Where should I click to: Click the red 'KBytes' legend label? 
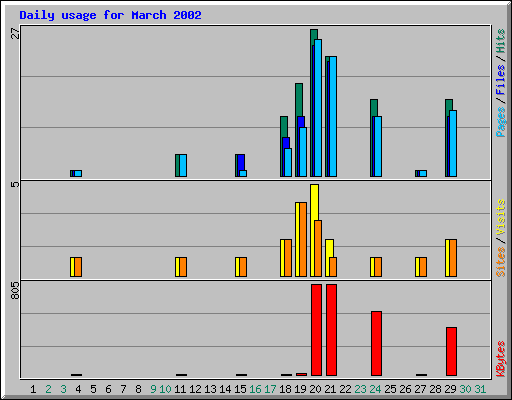500,359
